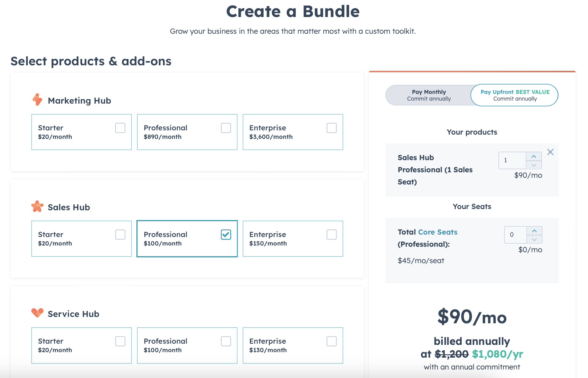Remove Sales Hub Professional using the X icon
Viewport: 588px width, 378px height.
pos(550,152)
